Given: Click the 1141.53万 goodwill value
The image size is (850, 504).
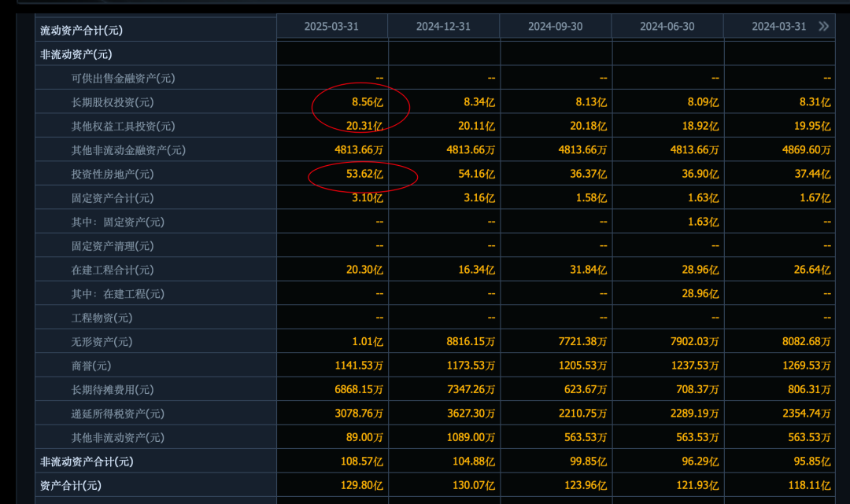Looking at the screenshot, I should coord(359,365).
